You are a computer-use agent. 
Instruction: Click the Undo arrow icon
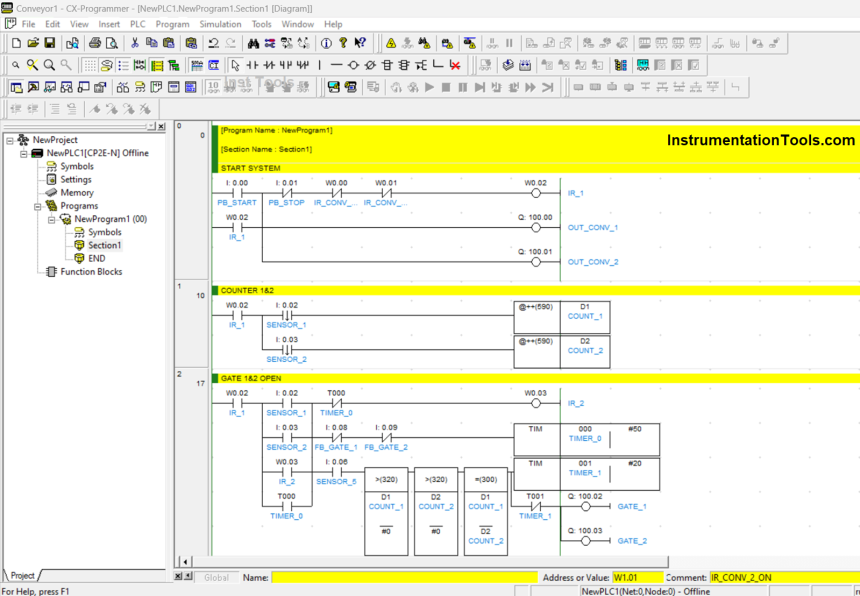pos(214,43)
